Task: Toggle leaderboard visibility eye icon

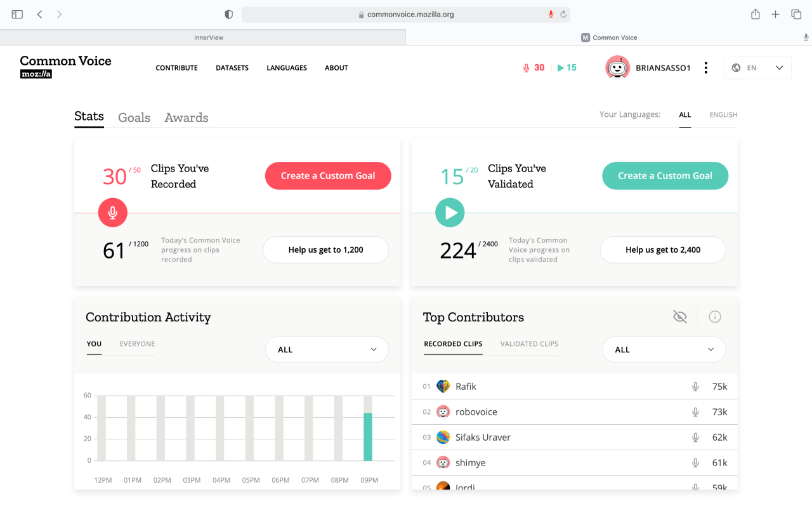Action: pyautogui.click(x=680, y=316)
